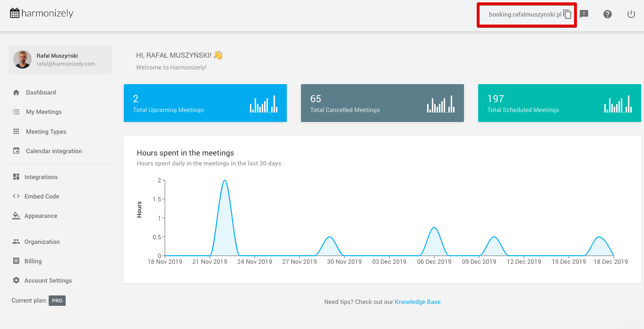Click the booking.rafalmuszynski.pl link text
644x329 pixels.
click(x=525, y=15)
